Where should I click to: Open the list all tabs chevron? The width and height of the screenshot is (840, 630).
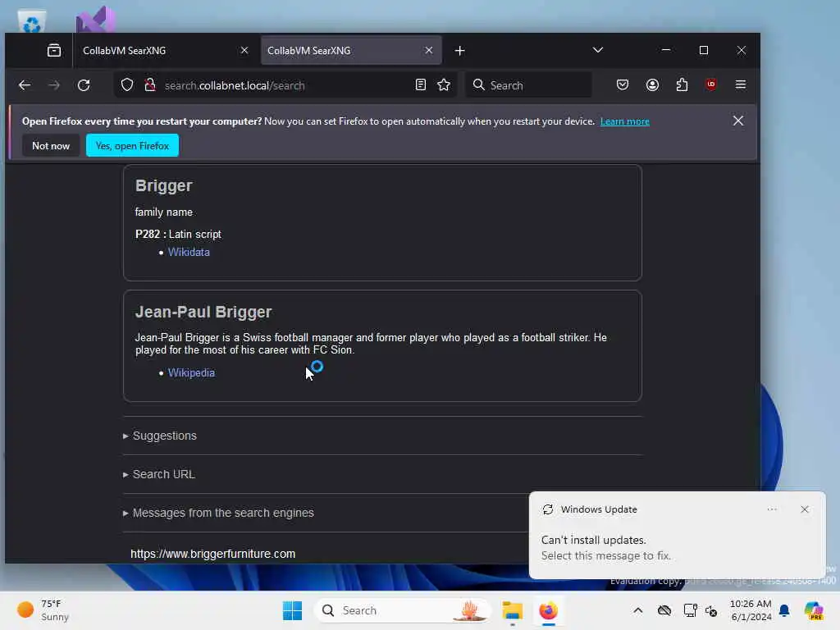pyautogui.click(x=598, y=50)
